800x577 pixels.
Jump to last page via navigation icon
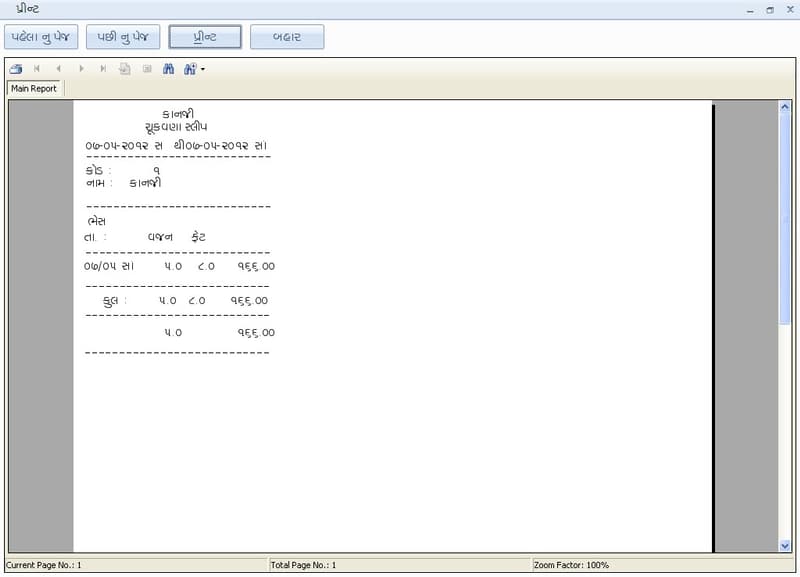click(103, 69)
